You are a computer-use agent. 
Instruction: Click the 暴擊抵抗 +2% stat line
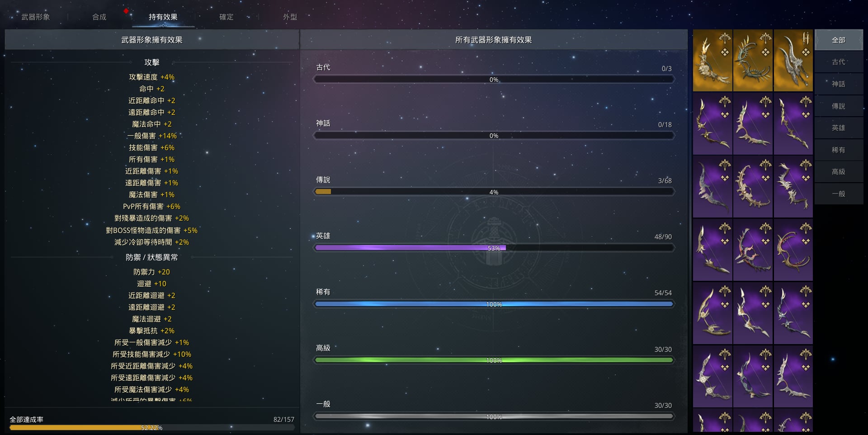click(x=152, y=331)
